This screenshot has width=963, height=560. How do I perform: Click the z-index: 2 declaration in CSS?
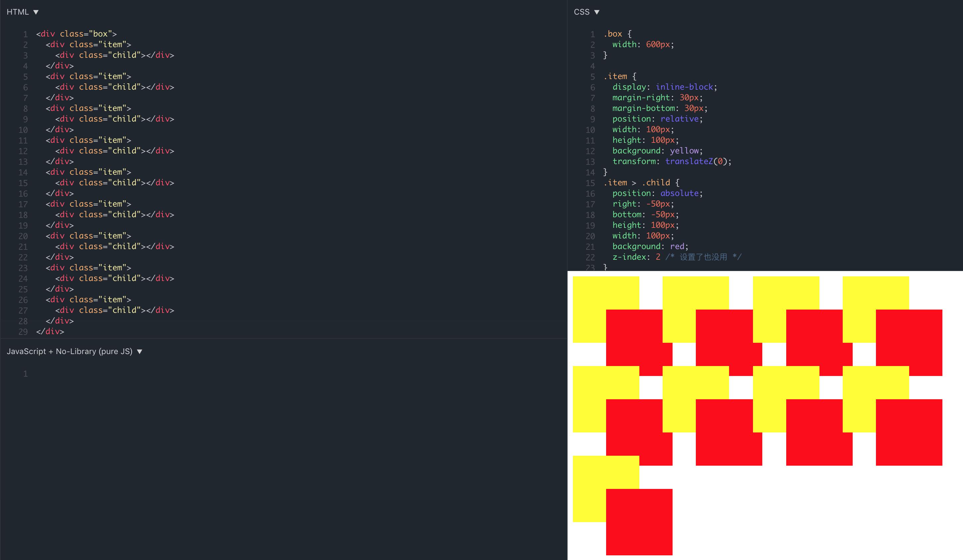pos(636,257)
